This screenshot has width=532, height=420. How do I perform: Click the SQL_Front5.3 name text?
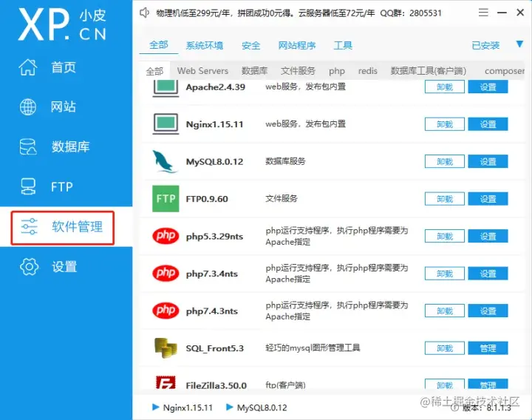(x=215, y=348)
